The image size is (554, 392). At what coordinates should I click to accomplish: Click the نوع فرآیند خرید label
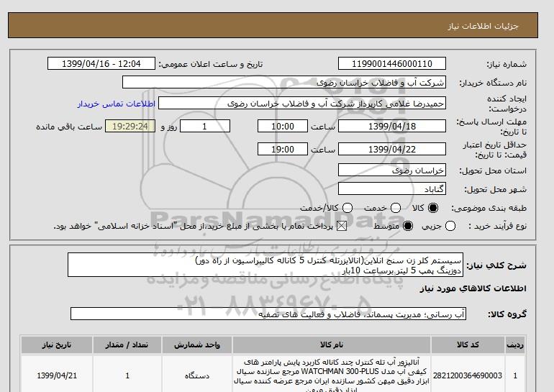497,226
